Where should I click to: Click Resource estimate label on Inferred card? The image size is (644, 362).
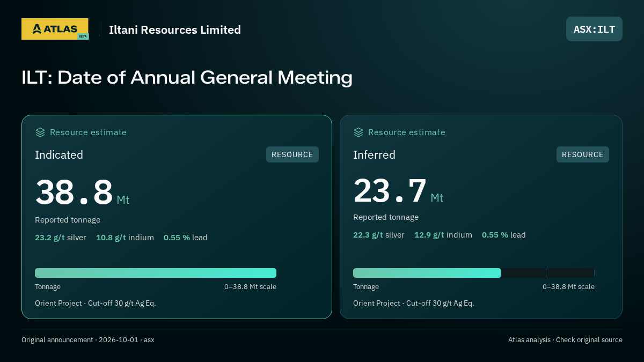(406, 132)
